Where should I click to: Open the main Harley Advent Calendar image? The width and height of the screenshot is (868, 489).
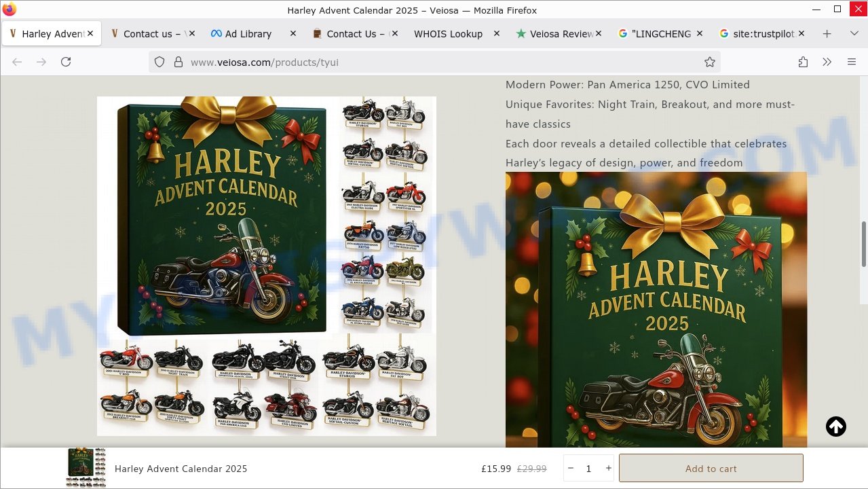267,266
